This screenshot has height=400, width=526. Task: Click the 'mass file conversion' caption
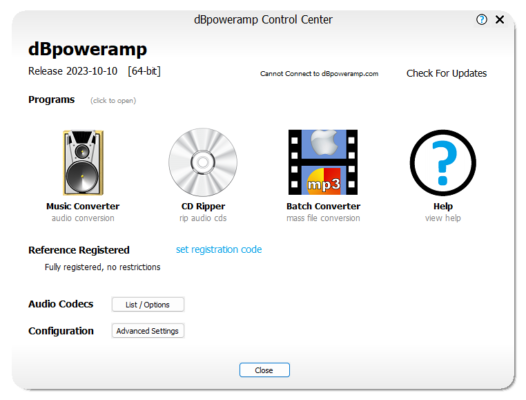(323, 218)
